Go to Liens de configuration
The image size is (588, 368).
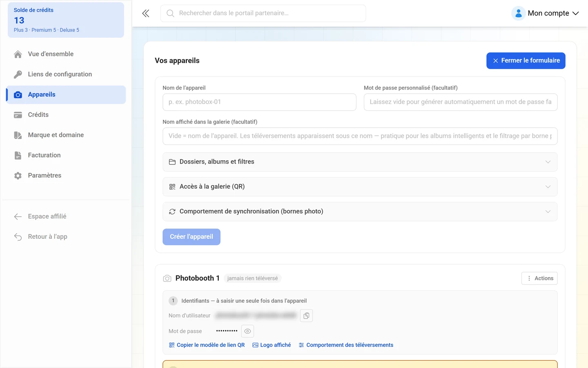coord(66,74)
